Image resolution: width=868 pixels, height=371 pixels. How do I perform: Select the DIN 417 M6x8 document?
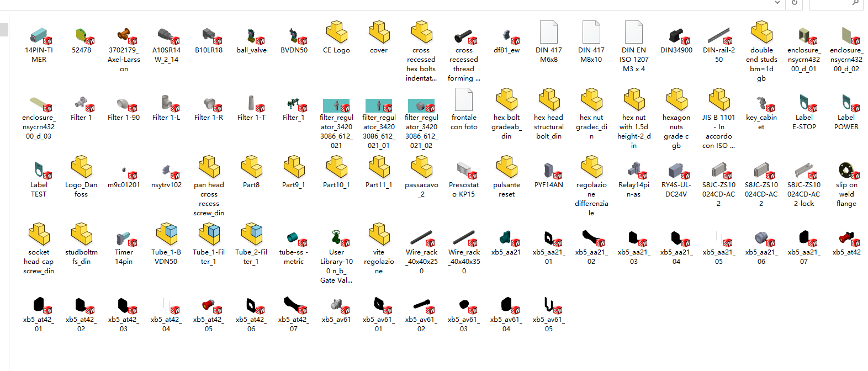point(549,33)
